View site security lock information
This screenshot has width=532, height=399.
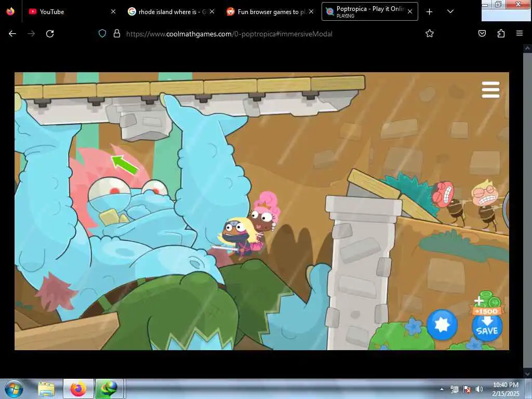pos(117,34)
